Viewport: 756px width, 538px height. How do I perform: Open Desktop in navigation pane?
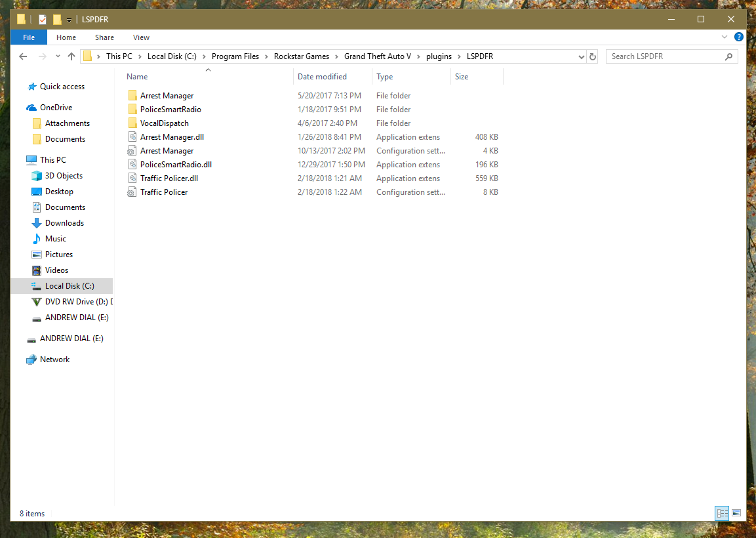click(x=59, y=192)
